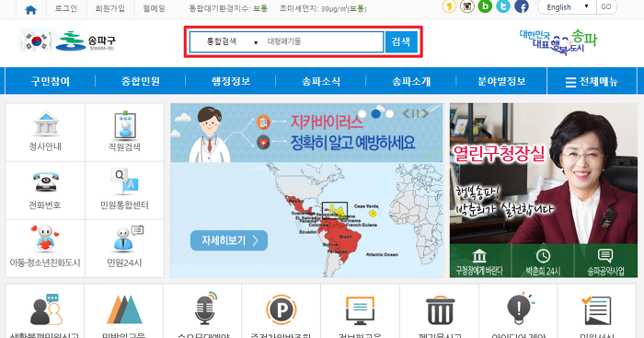Viewport: 644px width, 338px height.
Task: Select the first banner slide dot
Action: [362, 114]
